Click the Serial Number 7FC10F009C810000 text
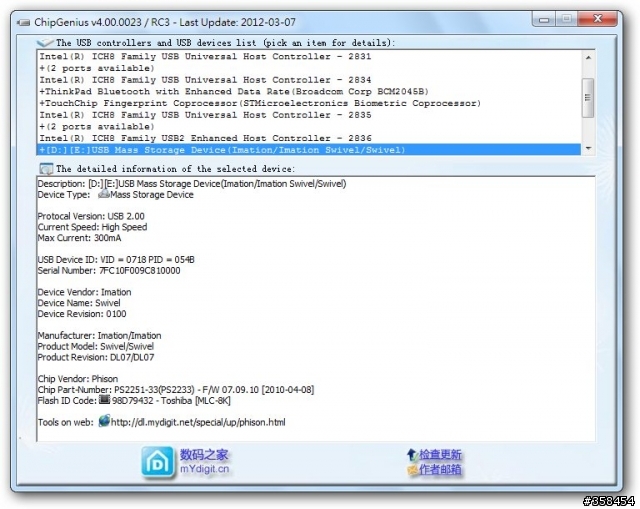 pyautogui.click(x=109, y=271)
